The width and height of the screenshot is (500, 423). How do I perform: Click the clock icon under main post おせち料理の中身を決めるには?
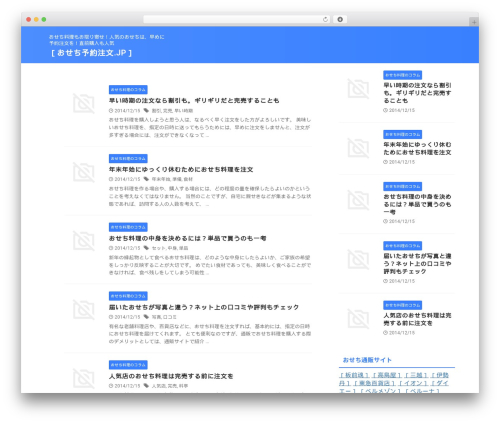click(111, 248)
